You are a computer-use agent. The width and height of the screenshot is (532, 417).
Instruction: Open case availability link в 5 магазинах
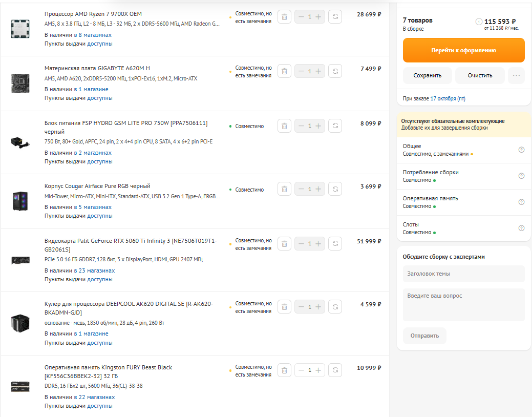(x=93, y=207)
